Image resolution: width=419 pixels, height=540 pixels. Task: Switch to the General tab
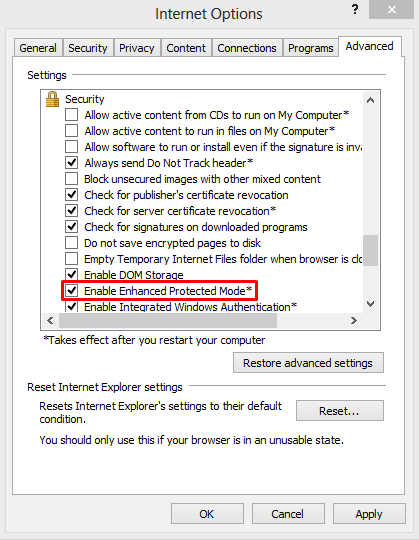(38, 48)
